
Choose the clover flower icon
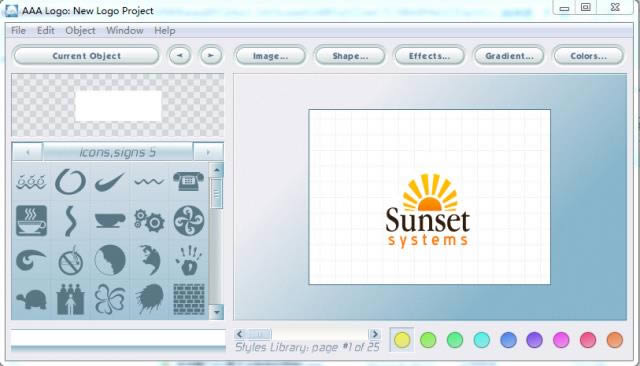pos(110,299)
